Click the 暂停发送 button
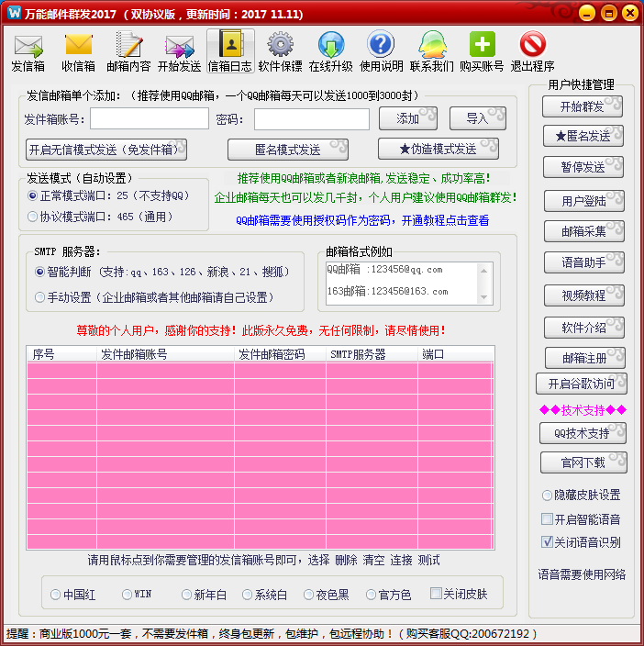Screen dimensions: 644x646 583,167
